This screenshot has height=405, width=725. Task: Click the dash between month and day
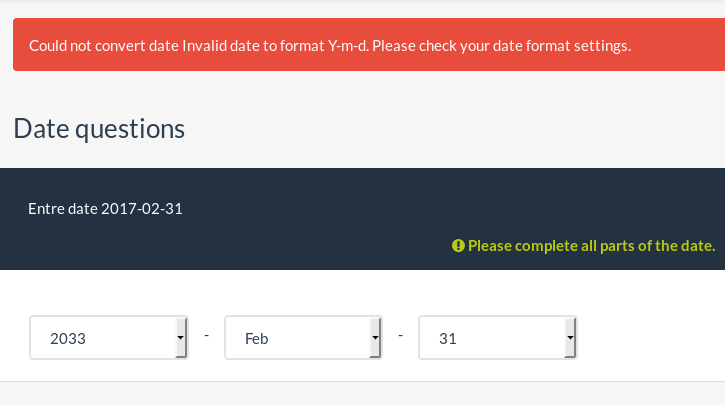[400, 335]
